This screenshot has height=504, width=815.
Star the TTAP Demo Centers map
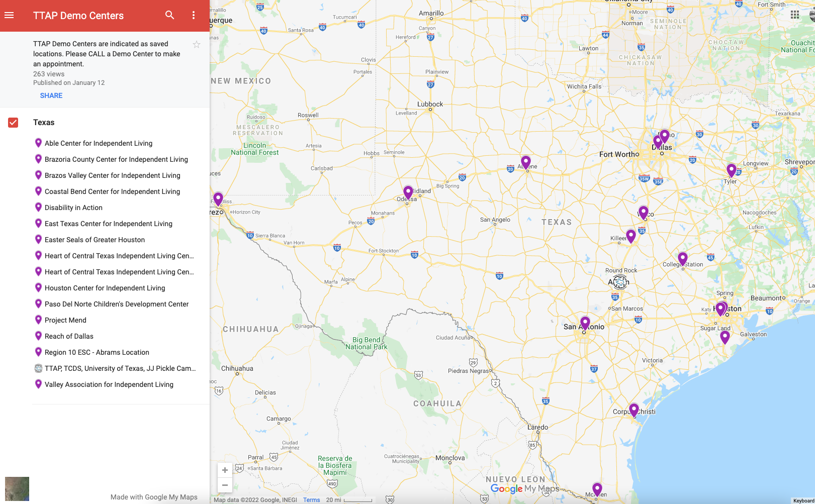pyautogui.click(x=197, y=44)
